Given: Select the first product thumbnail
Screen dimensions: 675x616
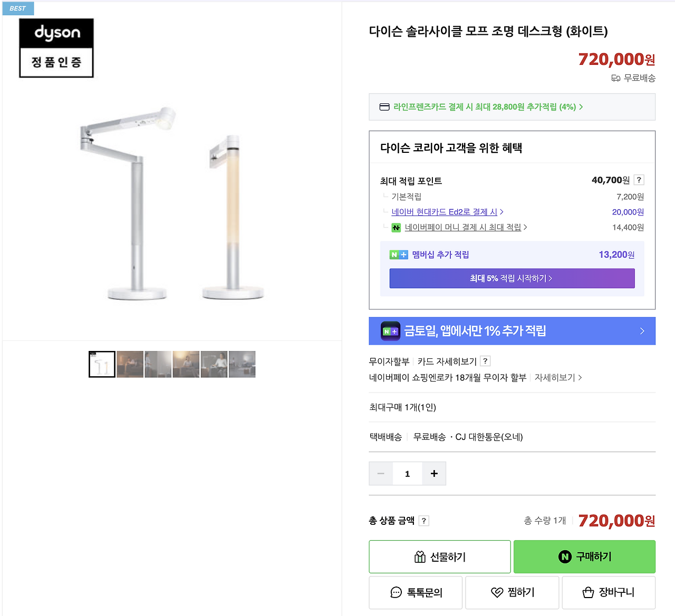Looking at the screenshot, I should pyautogui.click(x=102, y=364).
